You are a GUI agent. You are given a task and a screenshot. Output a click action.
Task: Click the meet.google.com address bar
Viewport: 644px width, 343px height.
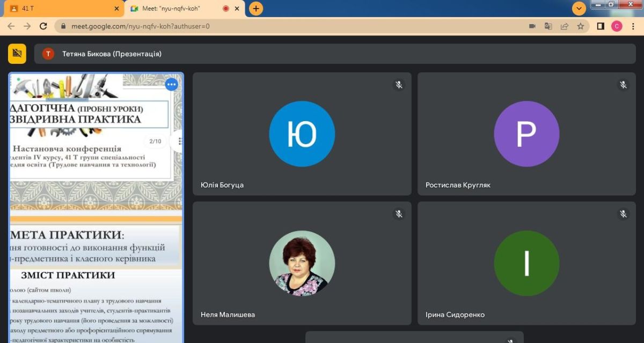coord(268,26)
